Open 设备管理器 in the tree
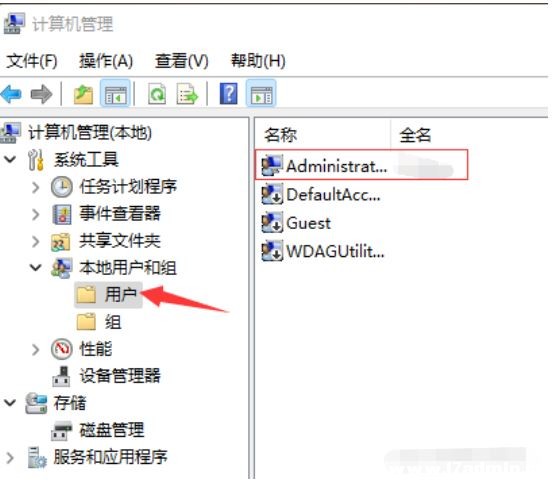Image resolution: width=552 pixels, height=482 pixels. (x=106, y=376)
